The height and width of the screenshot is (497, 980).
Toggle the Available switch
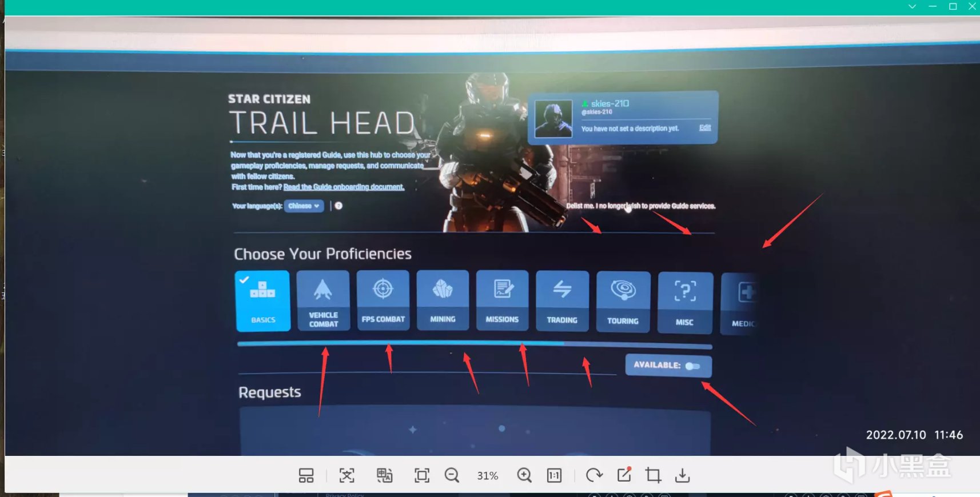[x=692, y=366]
